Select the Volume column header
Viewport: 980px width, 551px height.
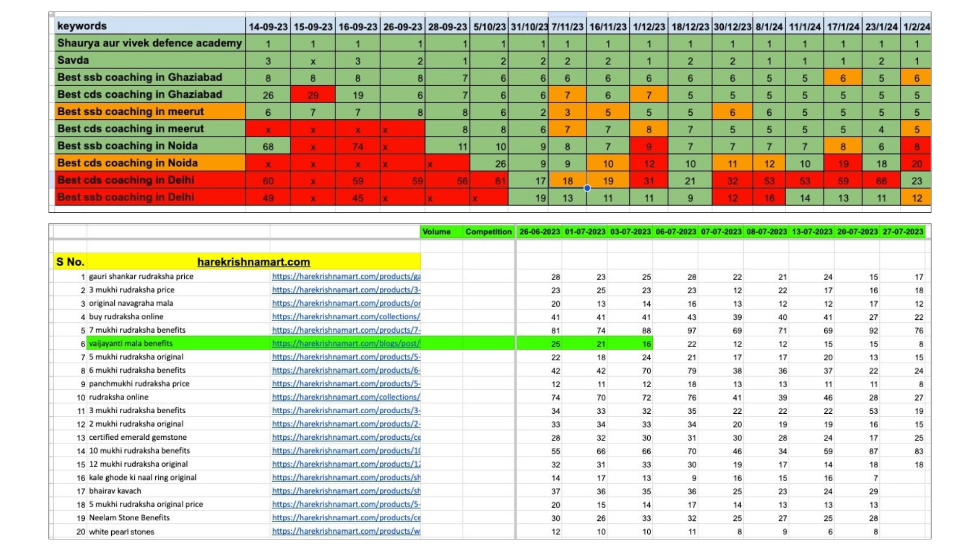coord(436,232)
